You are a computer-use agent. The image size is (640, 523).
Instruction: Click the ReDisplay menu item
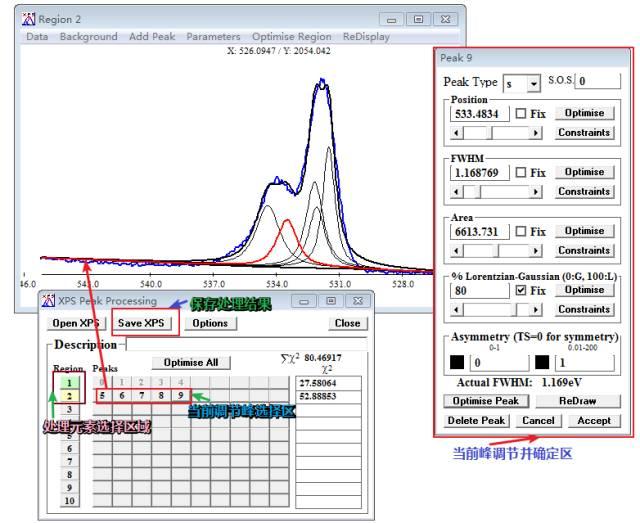[x=366, y=37]
